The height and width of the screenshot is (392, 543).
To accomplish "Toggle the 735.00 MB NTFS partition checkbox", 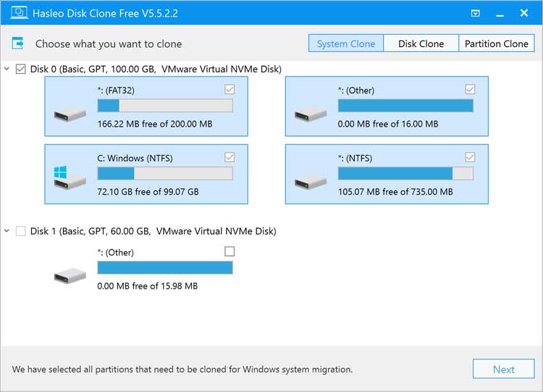I will tap(470, 157).
